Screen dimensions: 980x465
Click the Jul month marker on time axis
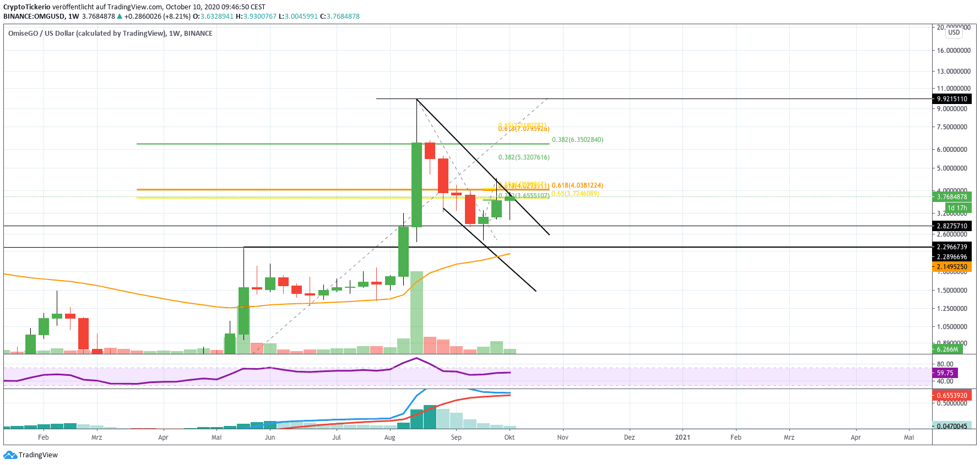[337, 437]
